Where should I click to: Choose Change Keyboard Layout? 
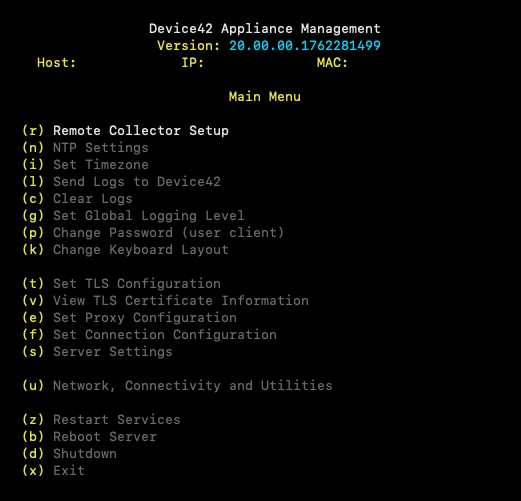click(141, 250)
